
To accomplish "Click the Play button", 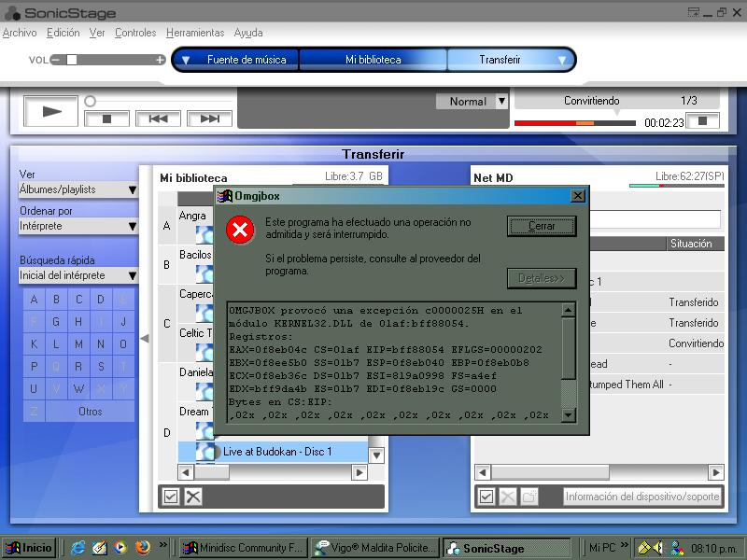I will 51,111.
